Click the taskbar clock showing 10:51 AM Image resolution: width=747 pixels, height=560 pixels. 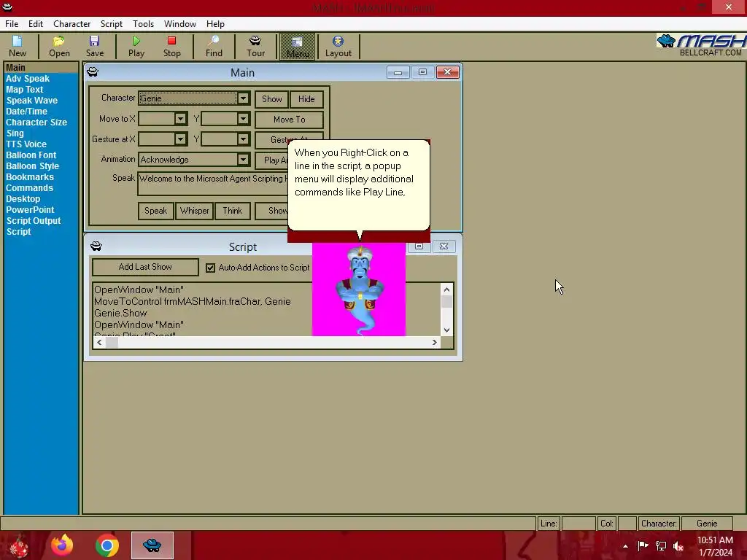coord(715,540)
